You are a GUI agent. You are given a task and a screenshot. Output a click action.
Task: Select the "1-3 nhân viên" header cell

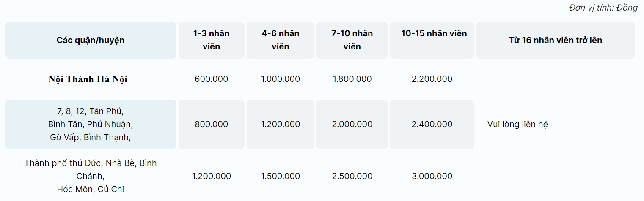pyautogui.click(x=212, y=40)
